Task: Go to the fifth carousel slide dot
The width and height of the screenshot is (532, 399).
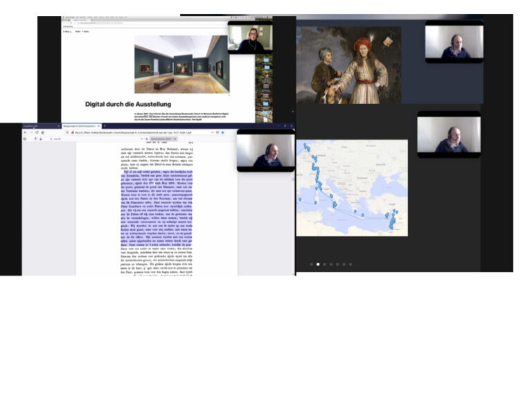Action: 337,265
